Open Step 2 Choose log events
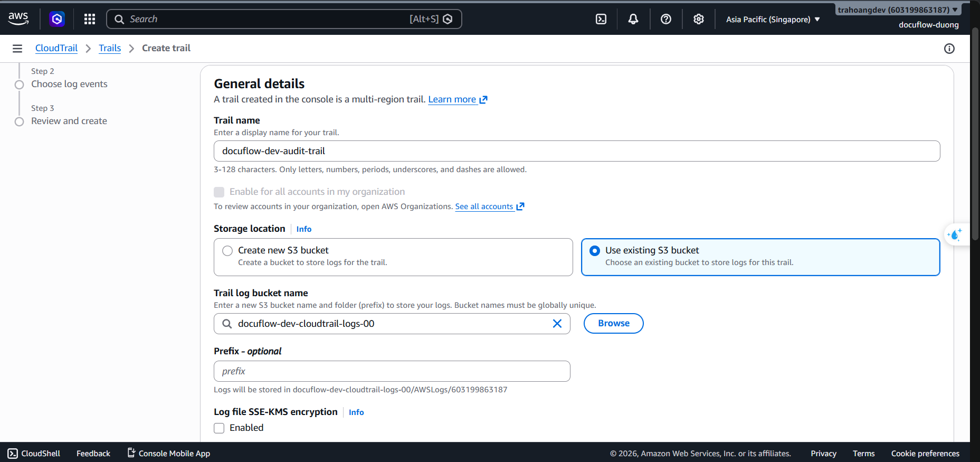The width and height of the screenshot is (980, 462). click(x=69, y=84)
